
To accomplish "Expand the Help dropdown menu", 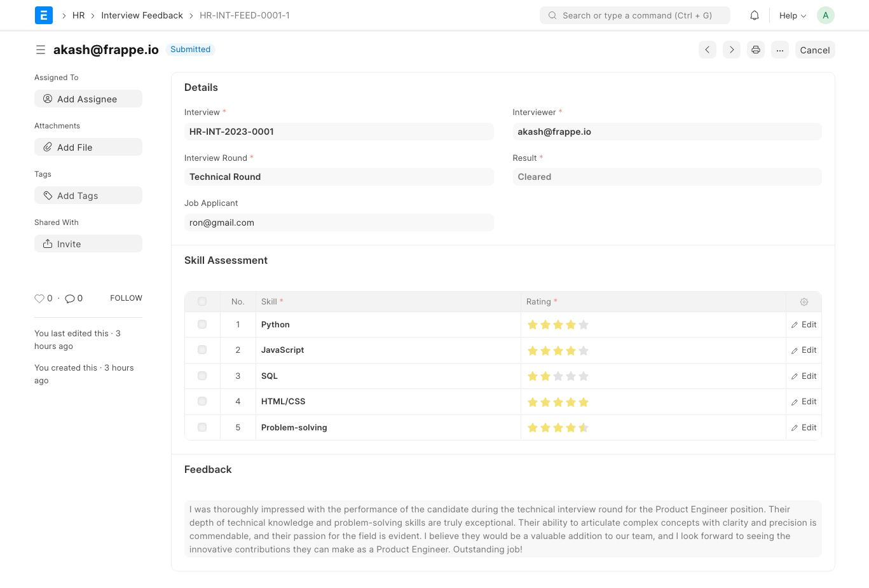I will pyautogui.click(x=793, y=15).
